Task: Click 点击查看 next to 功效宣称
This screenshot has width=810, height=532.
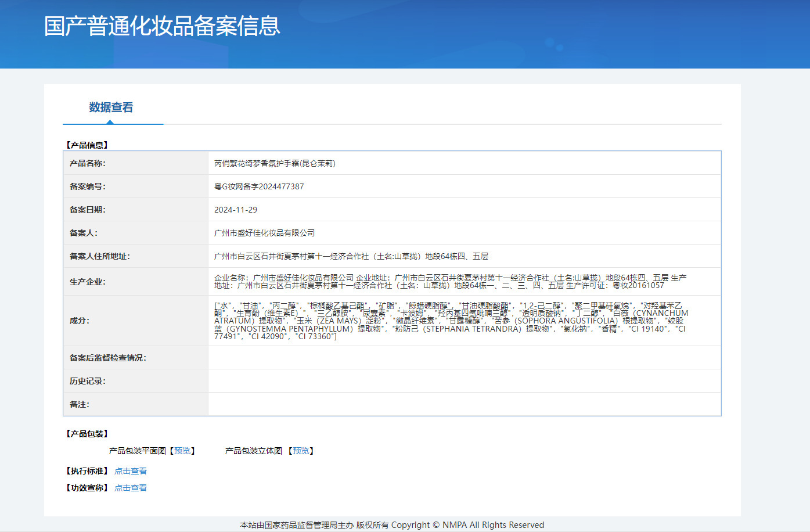Action: [131, 488]
